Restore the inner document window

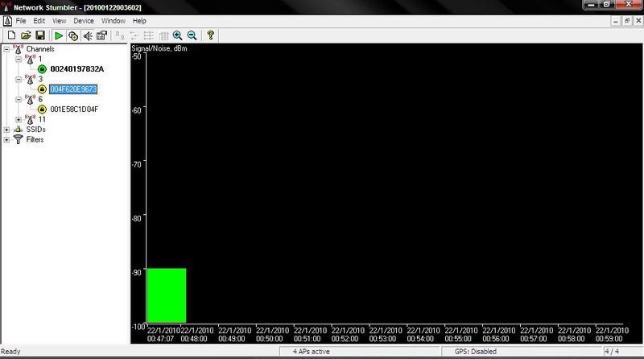tap(627, 21)
